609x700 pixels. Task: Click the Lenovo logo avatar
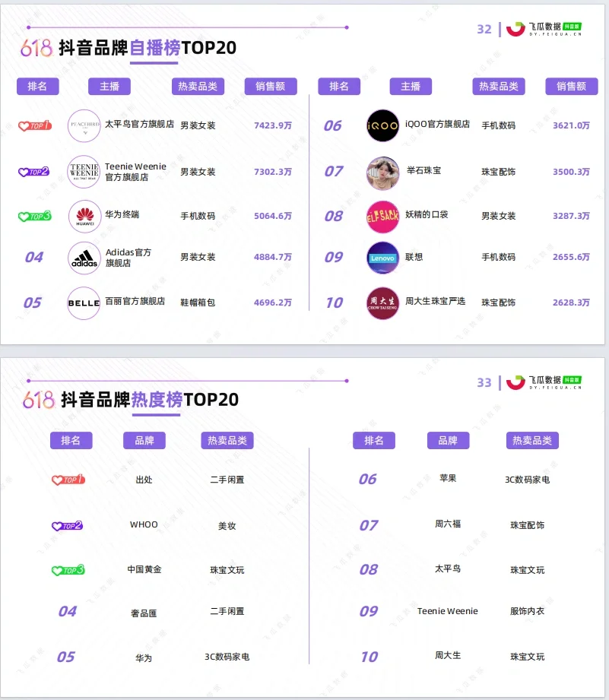[x=382, y=258]
